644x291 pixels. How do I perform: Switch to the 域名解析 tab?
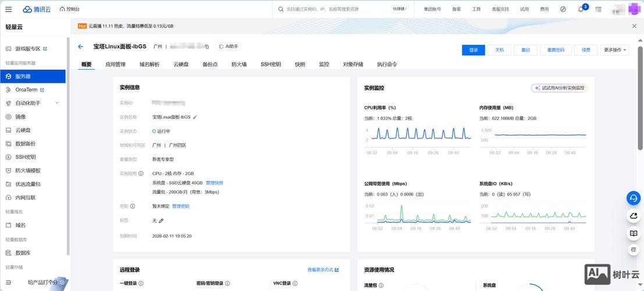click(x=150, y=64)
